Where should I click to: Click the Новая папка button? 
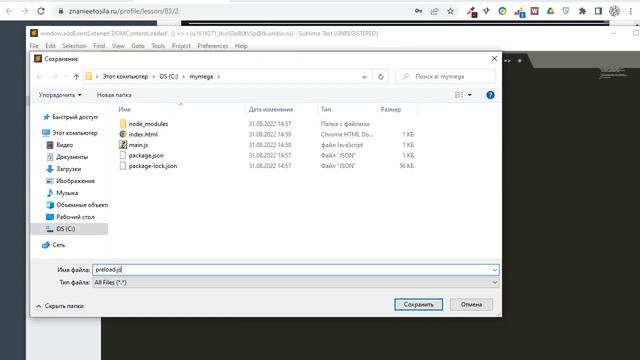pyautogui.click(x=114, y=95)
